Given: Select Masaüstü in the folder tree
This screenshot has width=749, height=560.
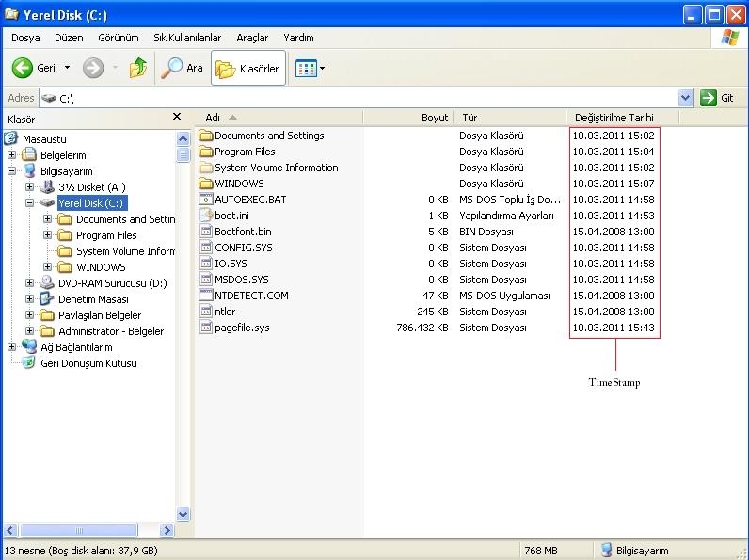Looking at the screenshot, I should click(x=44, y=139).
